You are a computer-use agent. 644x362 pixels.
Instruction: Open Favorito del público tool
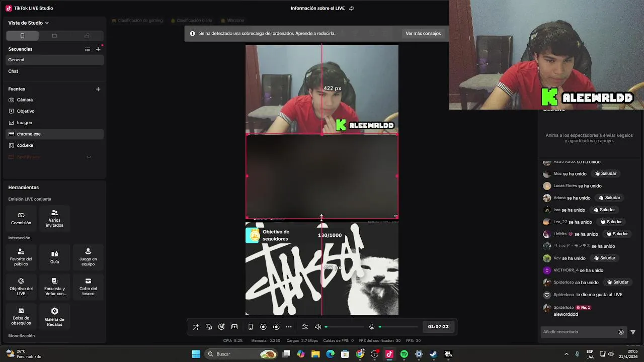point(21,257)
